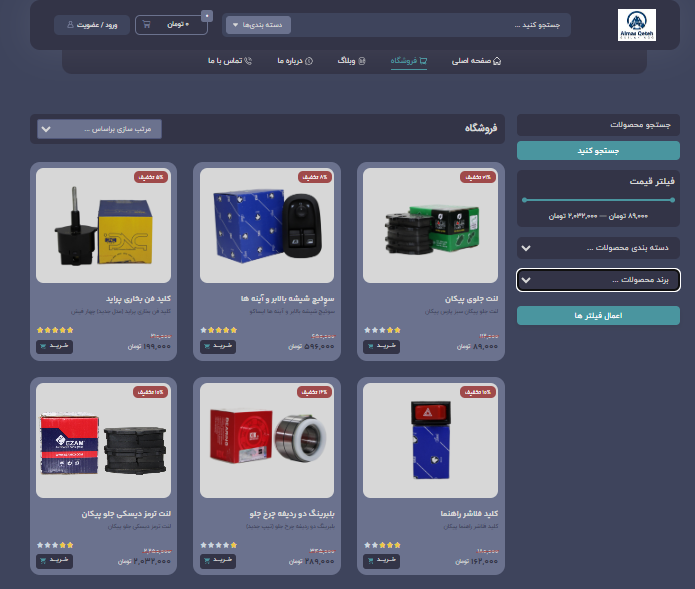Click the user icon for login/signup

click(x=70, y=24)
